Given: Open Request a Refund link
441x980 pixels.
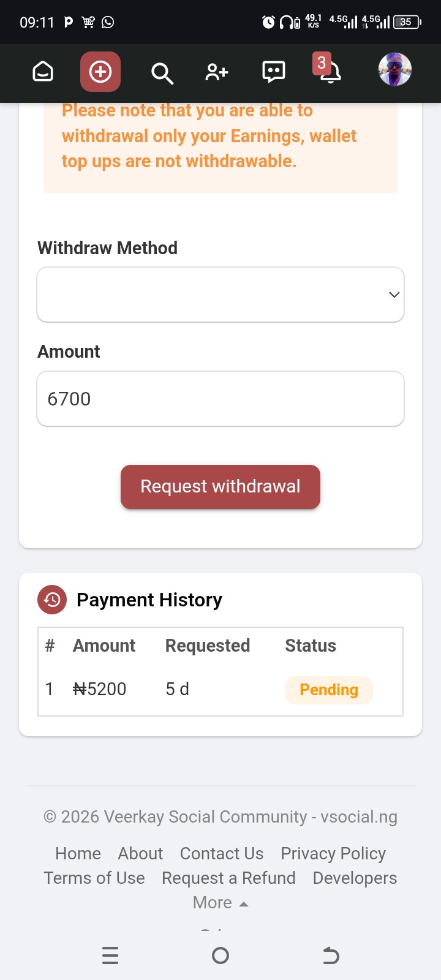Looking at the screenshot, I should (228, 878).
